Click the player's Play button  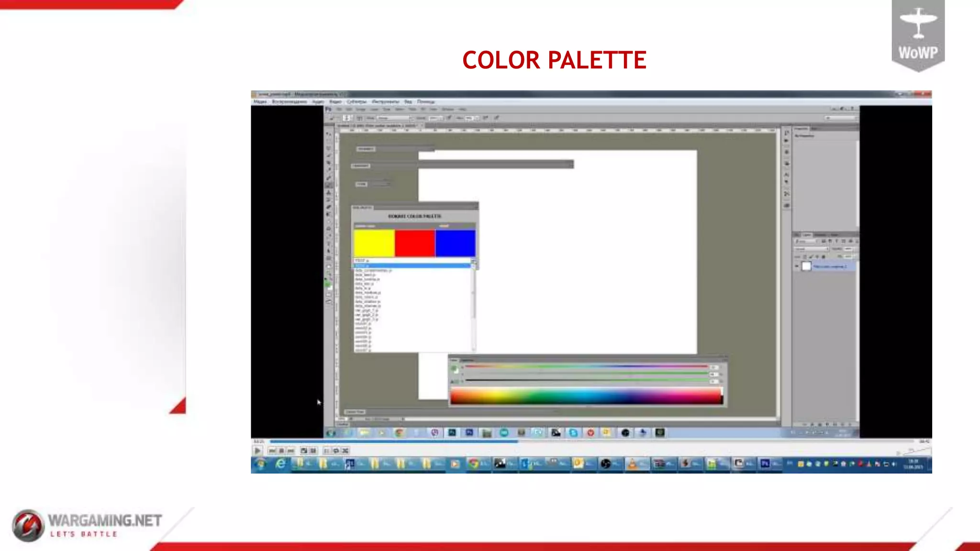click(x=258, y=451)
